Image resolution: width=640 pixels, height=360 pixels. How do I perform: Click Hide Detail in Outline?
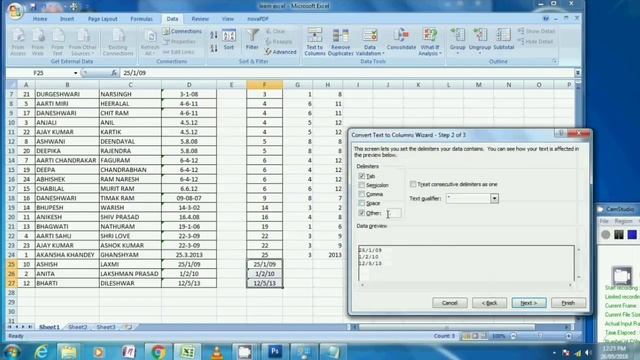535,41
